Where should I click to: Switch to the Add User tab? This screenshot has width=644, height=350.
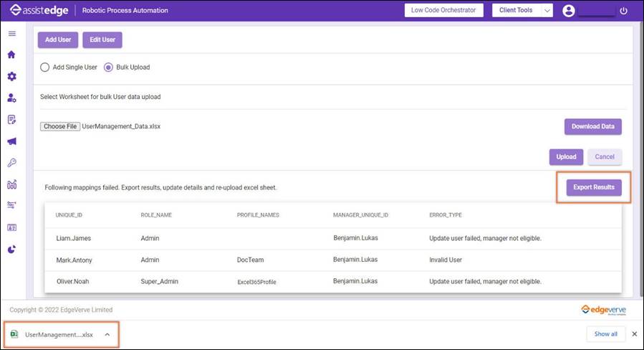(x=58, y=40)
